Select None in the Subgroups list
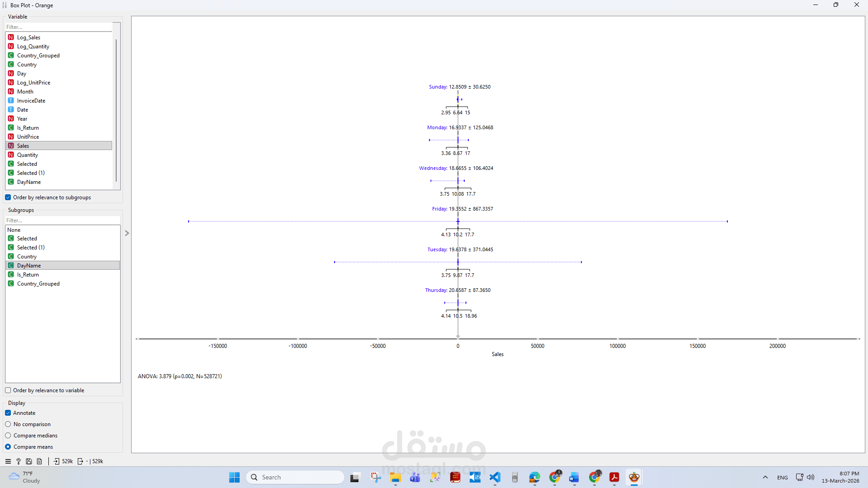Viewport: 868px width, 488px height. 14,230
